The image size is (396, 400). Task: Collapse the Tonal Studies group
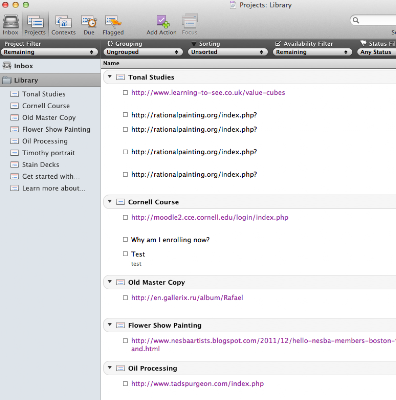tap(109, 77)
